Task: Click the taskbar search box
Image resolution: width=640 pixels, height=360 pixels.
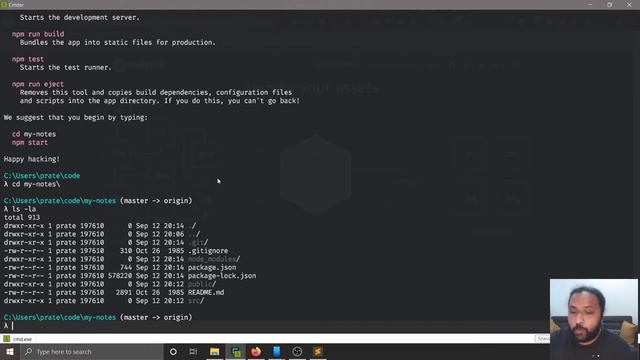Action: coord(92,351)
